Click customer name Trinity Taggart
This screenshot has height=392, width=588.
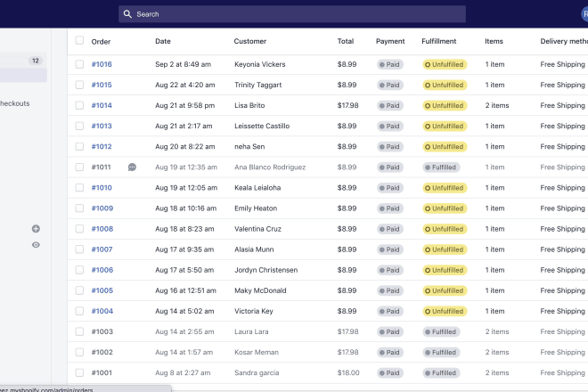[x=258, y=85]
